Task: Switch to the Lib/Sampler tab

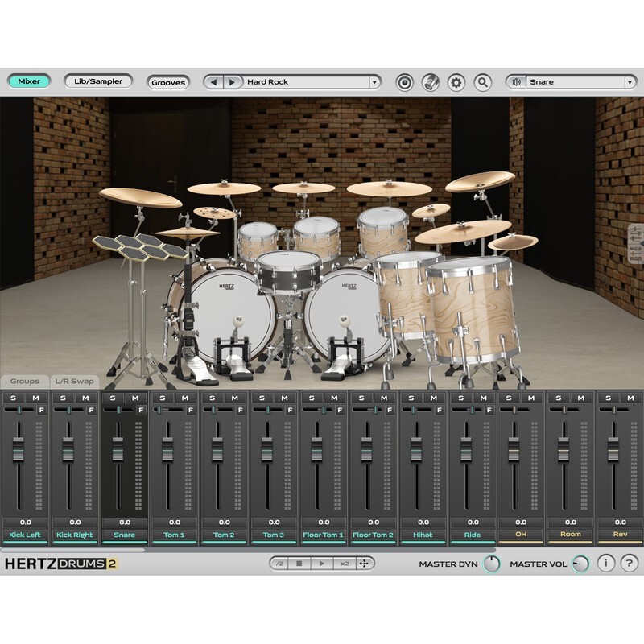Action: pos(99,80)
